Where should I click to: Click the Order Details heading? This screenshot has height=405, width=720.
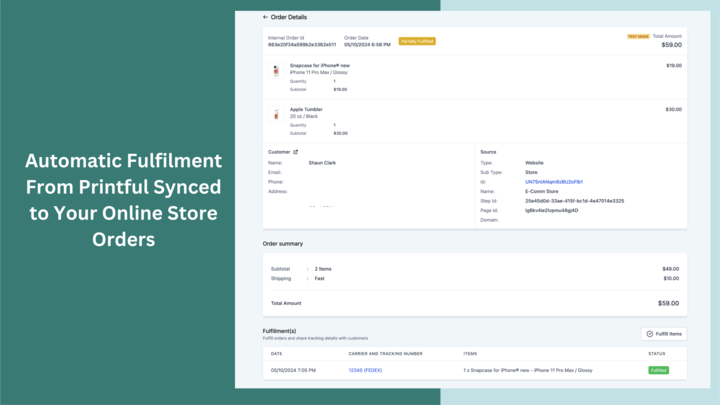pos(289,17)
